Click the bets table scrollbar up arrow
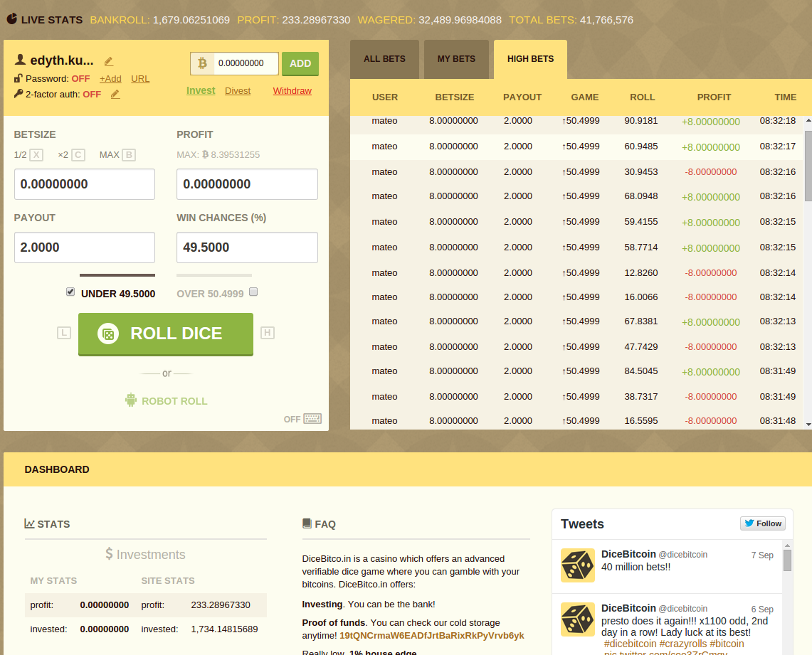812x655 pixels. point(808,121)
